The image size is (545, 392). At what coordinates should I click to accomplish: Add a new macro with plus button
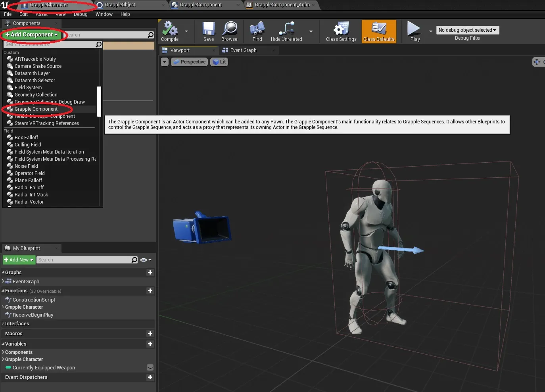point(150,334)
